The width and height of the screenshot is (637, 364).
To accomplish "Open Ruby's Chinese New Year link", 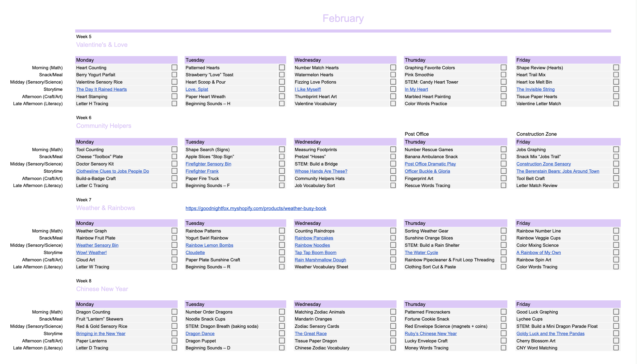I will pos(430,333).
